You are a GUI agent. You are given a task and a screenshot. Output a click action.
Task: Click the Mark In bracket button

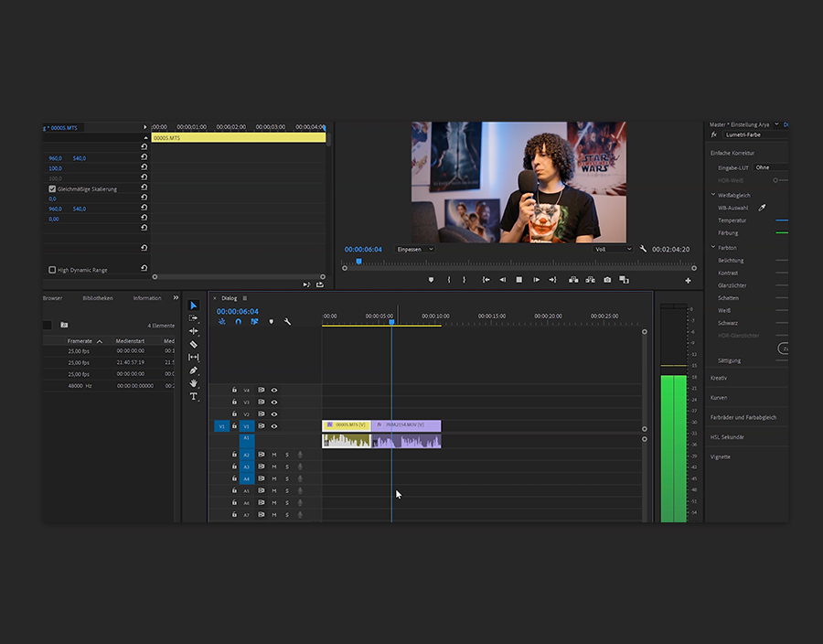pos(449,280)
